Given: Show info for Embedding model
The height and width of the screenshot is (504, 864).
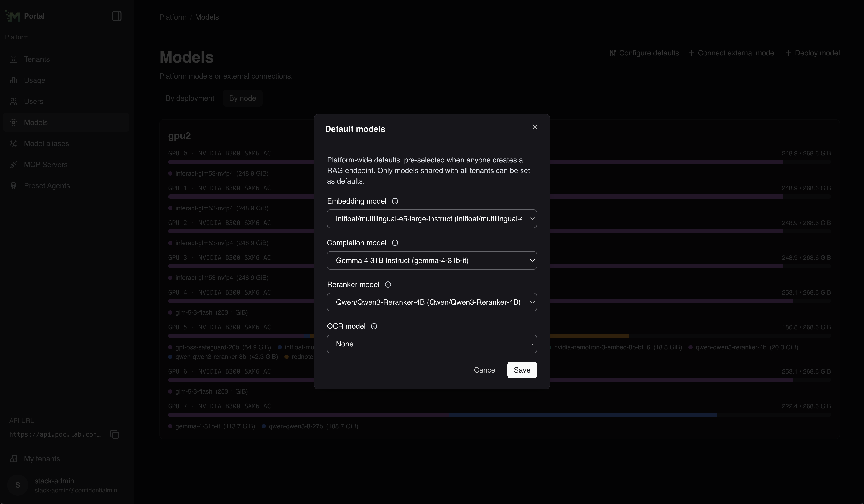Looking at the screenshot, I should click(x=395, y=201).
